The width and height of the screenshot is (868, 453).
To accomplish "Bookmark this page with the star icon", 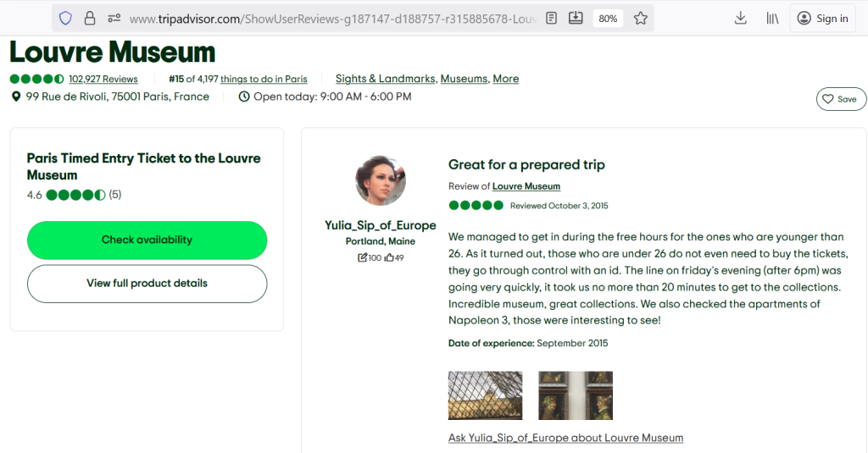I will pos(641,19).
